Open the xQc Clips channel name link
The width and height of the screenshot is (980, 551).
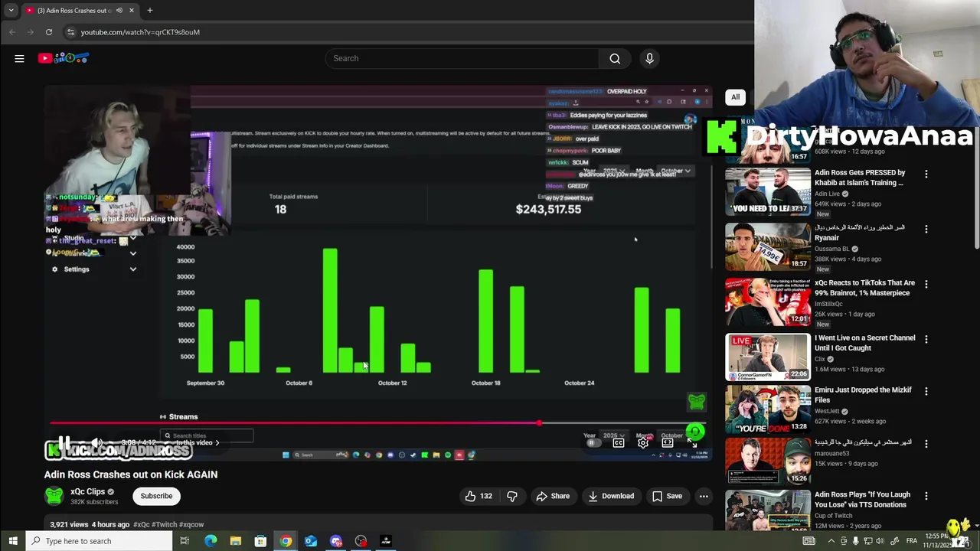tap(87, 492)
